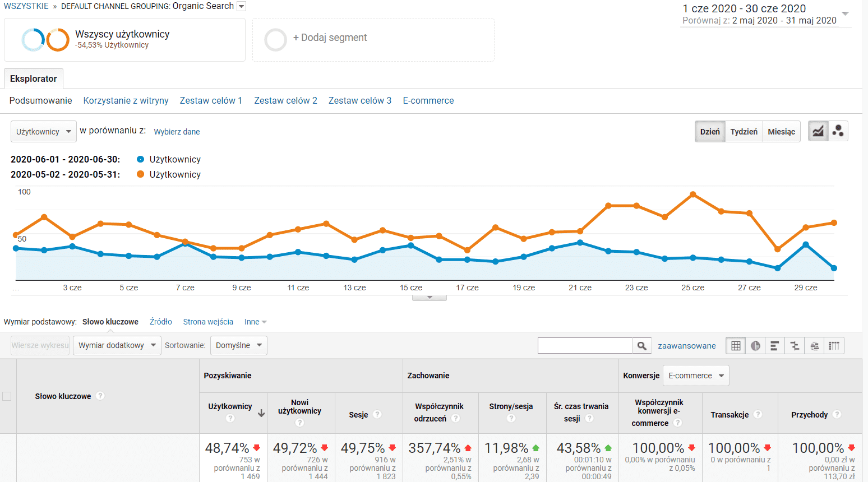
Task: Click the search magnifier in the table toolbar
Action: pyautogui.click(x=641, y=345)
